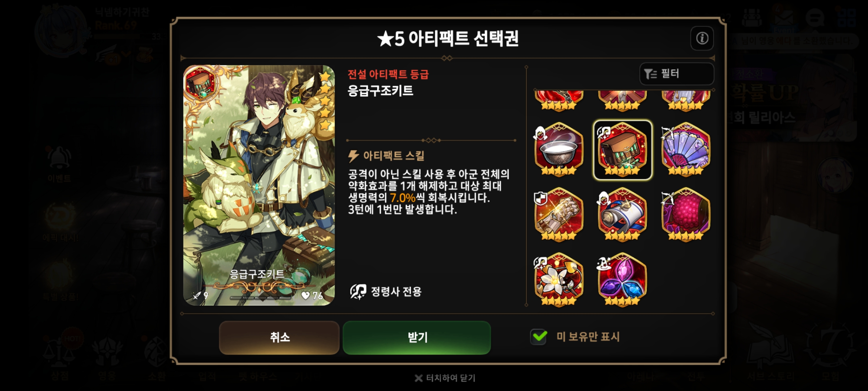The width and height of the screenshot is (868, 391).
Task: Select the partially visible red artifact top-left
Action: click(x=559, y=100)
